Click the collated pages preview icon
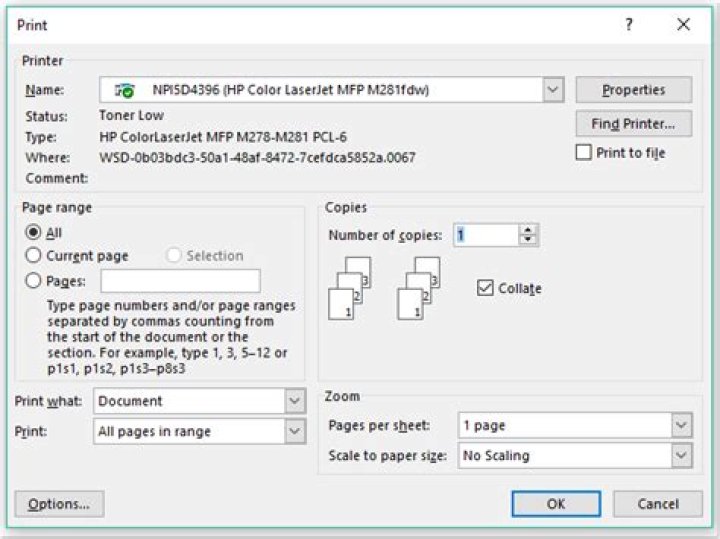This screenshot has height=539, width=720. (x=350, y=288)
